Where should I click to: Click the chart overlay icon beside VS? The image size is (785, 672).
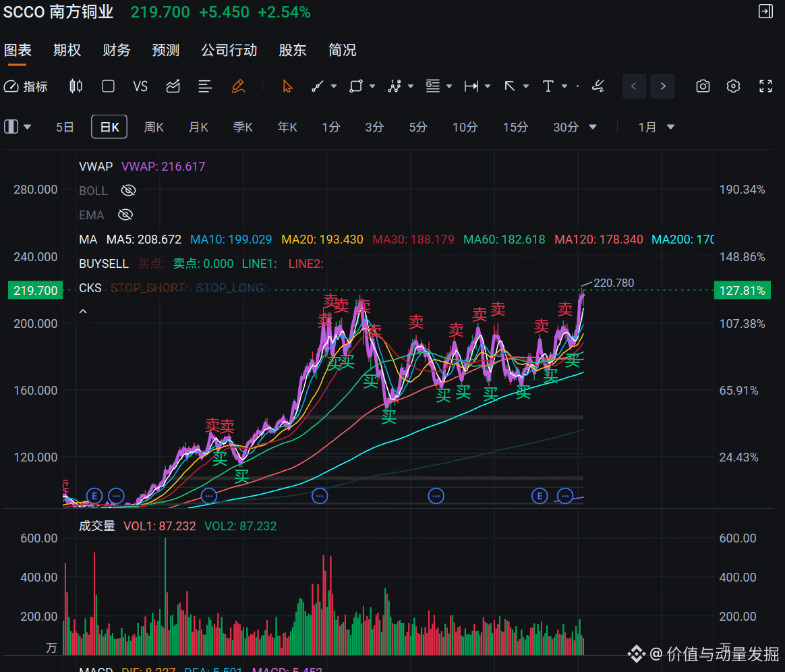coord(173,86)
